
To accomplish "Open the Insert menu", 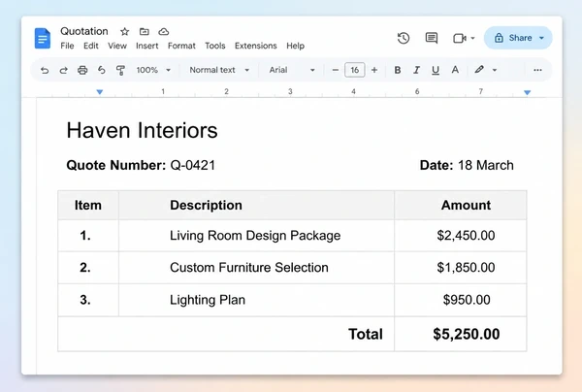I will click(147, 46).
